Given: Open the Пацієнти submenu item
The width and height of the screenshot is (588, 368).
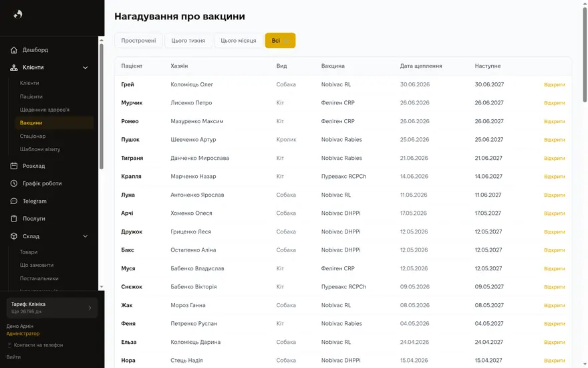Looking at the screenshot, I should pos(31,96).
